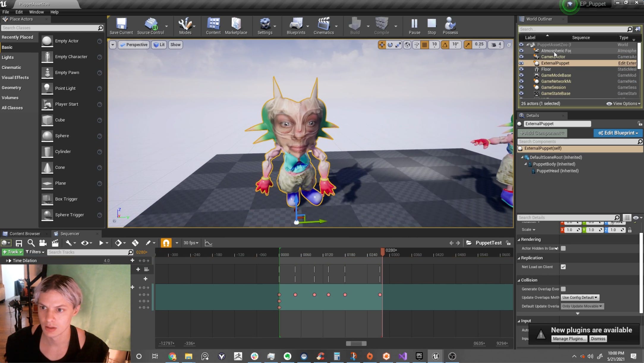Click Manage Plugins in the notification popup
The width and height of the screenshot is (644, 363).
(569, 339)
